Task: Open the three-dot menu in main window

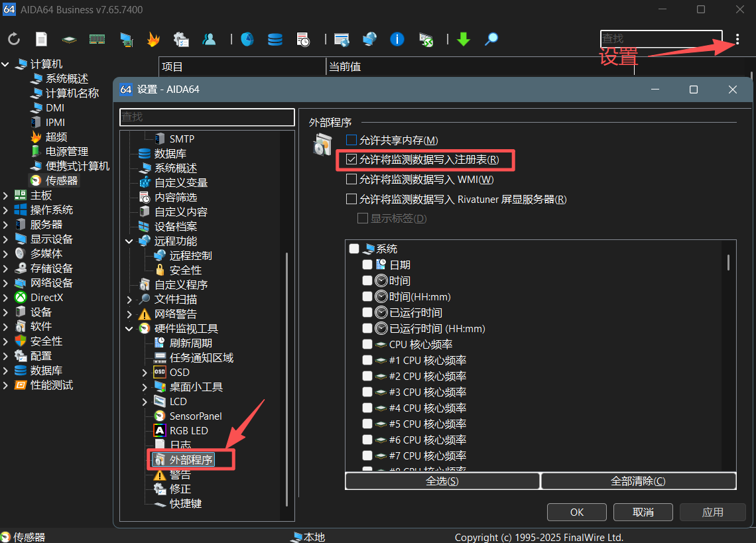Action: (737, 39)
